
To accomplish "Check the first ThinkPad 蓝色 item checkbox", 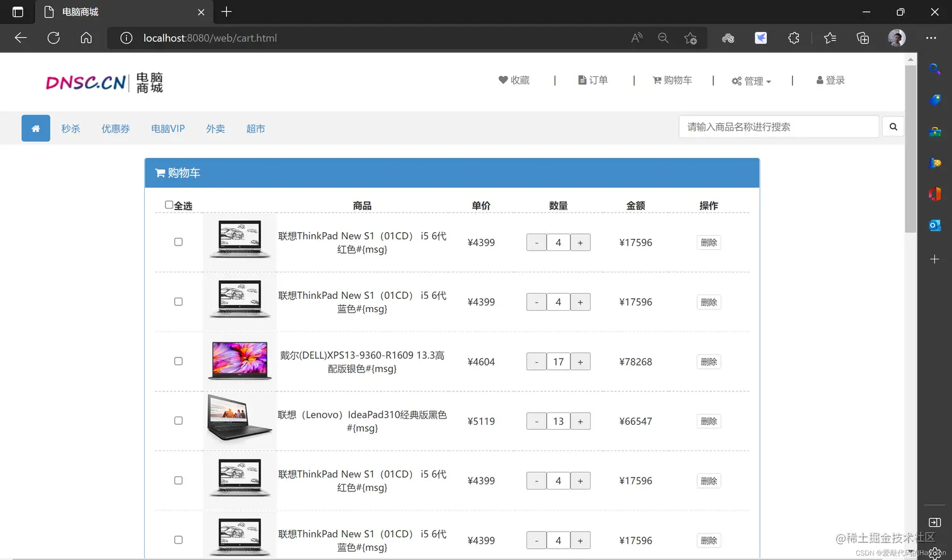I will pos(178,301).
